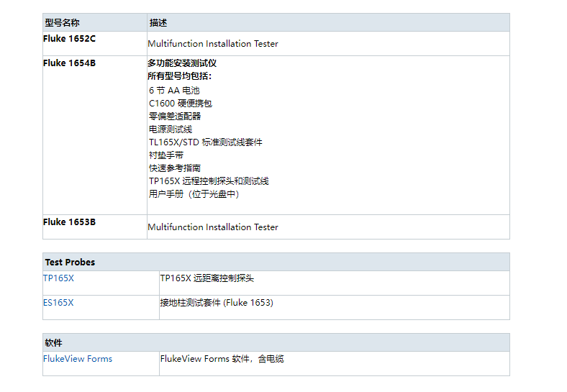Click the Fluke 1652C Multifunction Installation Tester description
Viewport: 567px width, 392px height.
tap(213, 44)
